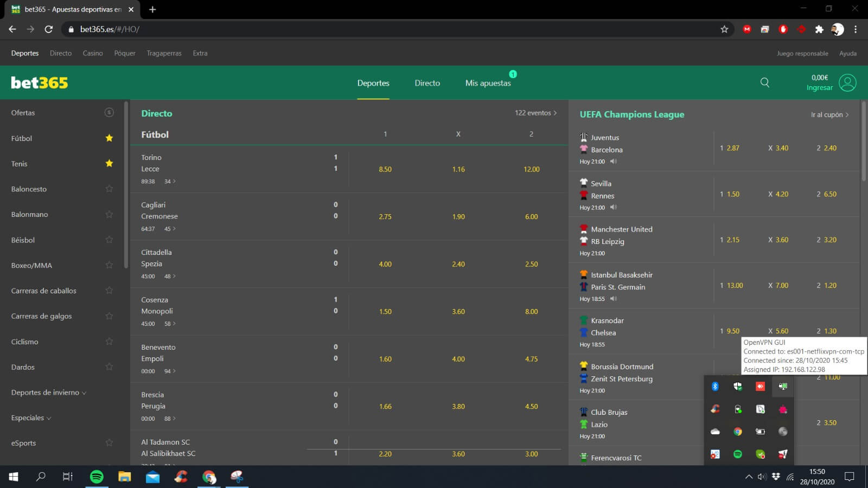Open Mis apuestas tab
Screen dimensions: 868x488
[488, 83]
